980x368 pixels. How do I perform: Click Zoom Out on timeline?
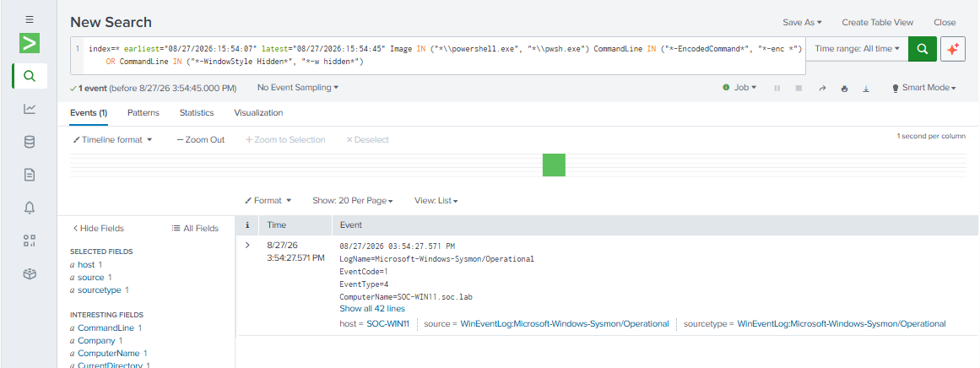[201, 139]
